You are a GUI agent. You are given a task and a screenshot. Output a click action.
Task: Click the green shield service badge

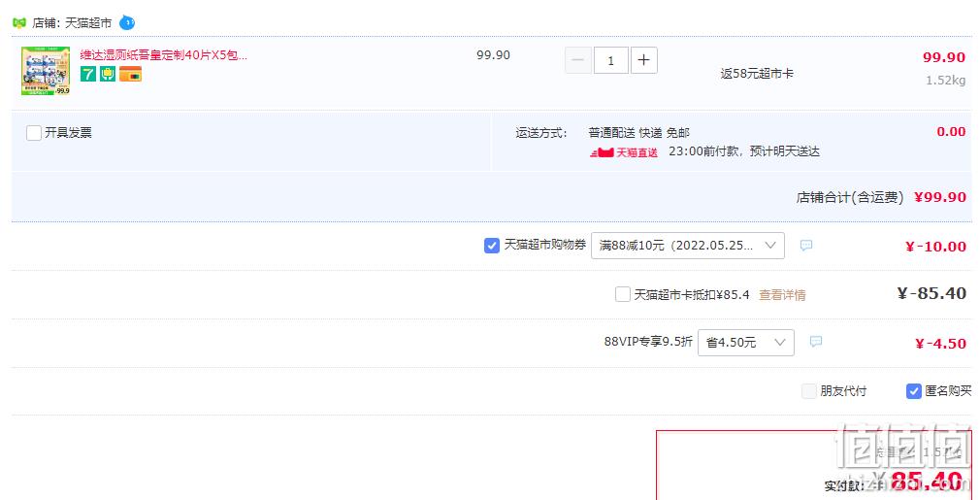pyautogui.click(x=108, y=75)
